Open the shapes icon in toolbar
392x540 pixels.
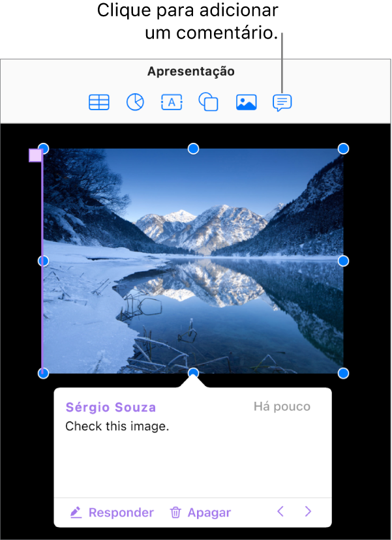(209, 102)
